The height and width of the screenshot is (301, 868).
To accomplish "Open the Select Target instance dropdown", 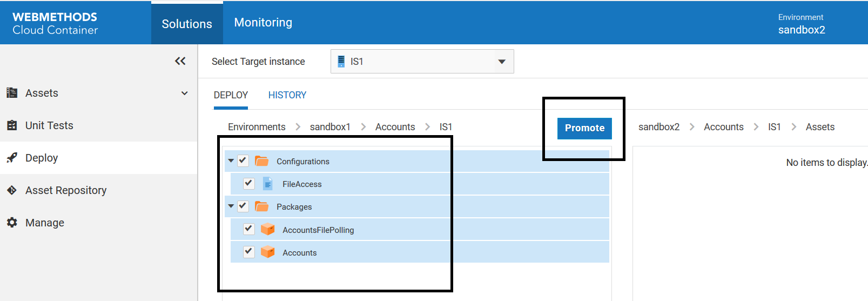I will tap(422, 62).
